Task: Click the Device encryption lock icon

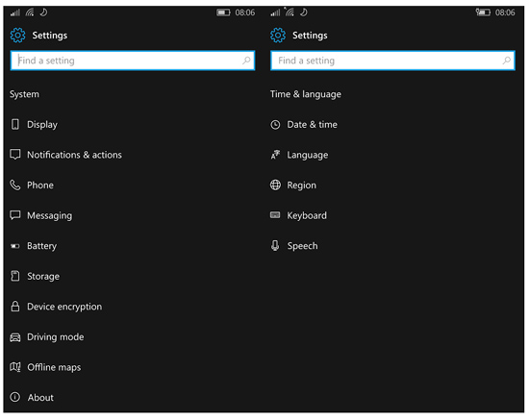Action: pos(15,307)
